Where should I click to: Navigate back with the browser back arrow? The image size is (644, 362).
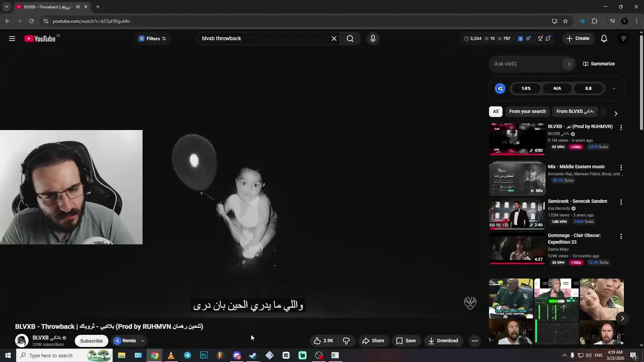tap(7, 21)
